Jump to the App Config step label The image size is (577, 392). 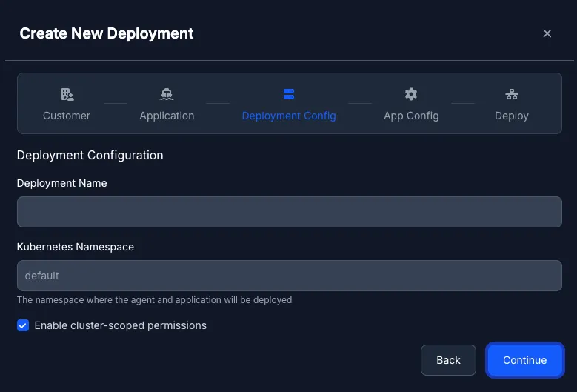pos(411,116)
